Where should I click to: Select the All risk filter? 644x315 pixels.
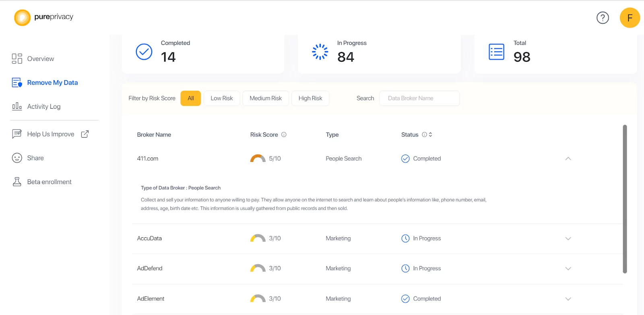coord(191,98)
